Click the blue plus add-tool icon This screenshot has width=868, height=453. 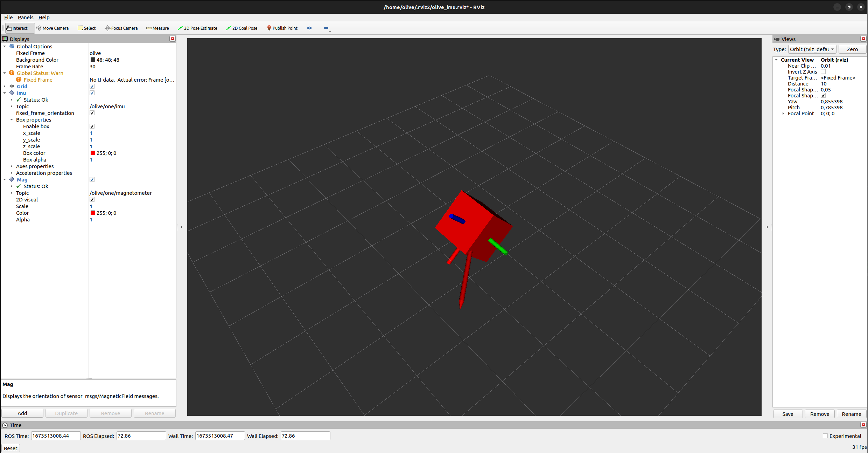309,28
